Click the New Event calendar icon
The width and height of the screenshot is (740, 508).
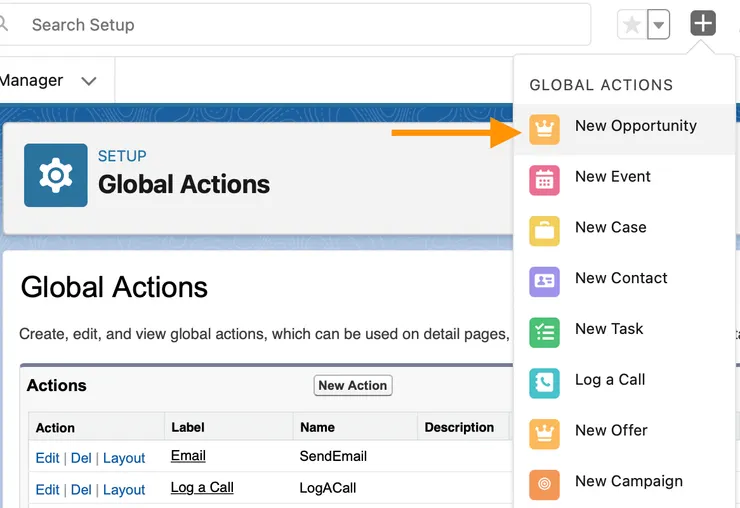coord(544,179)
